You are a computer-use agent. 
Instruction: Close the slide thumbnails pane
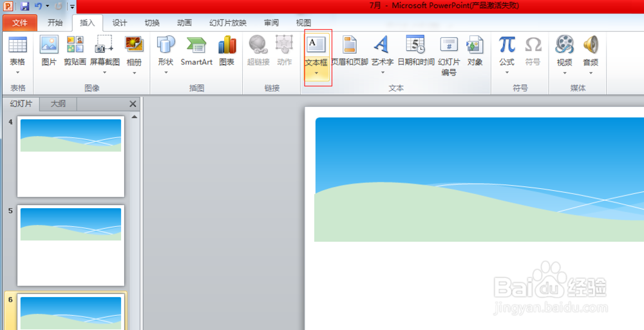133,104
